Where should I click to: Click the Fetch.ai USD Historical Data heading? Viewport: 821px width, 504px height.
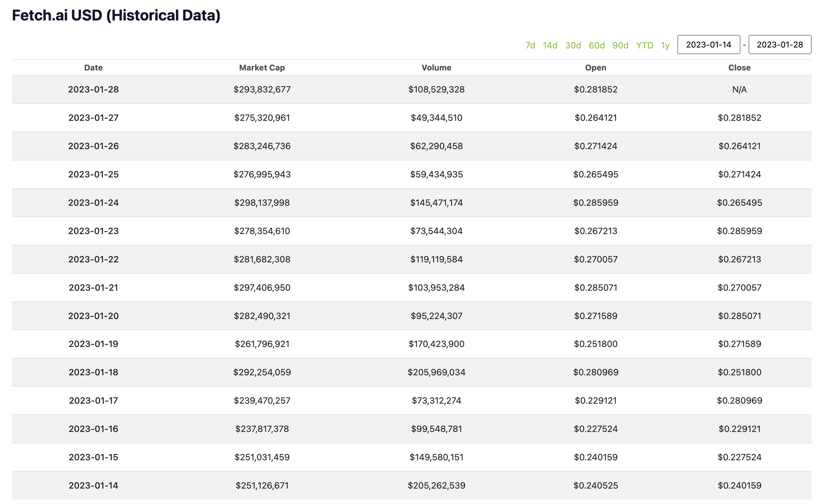click(116, 15)
